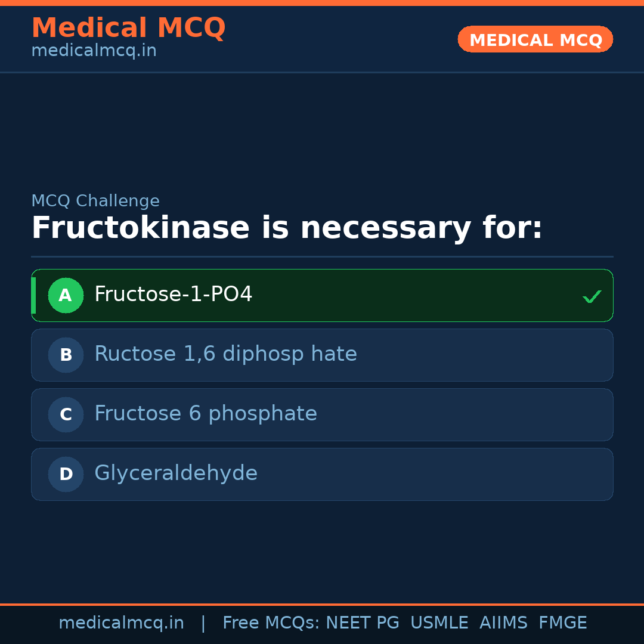The width and height of the screenshot is (644, 644).
Task: Click AIIMS in the footer
Action: pos(503,623)
